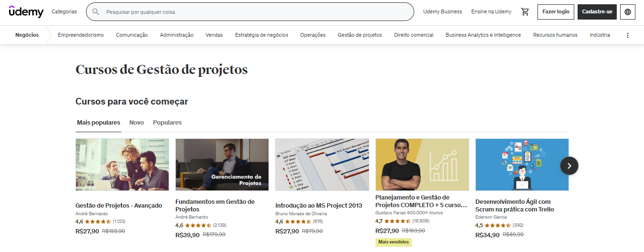Click instructor name Ederson Garcia
The width and height of the screenshot is (644, 252).
pos(491,217)
